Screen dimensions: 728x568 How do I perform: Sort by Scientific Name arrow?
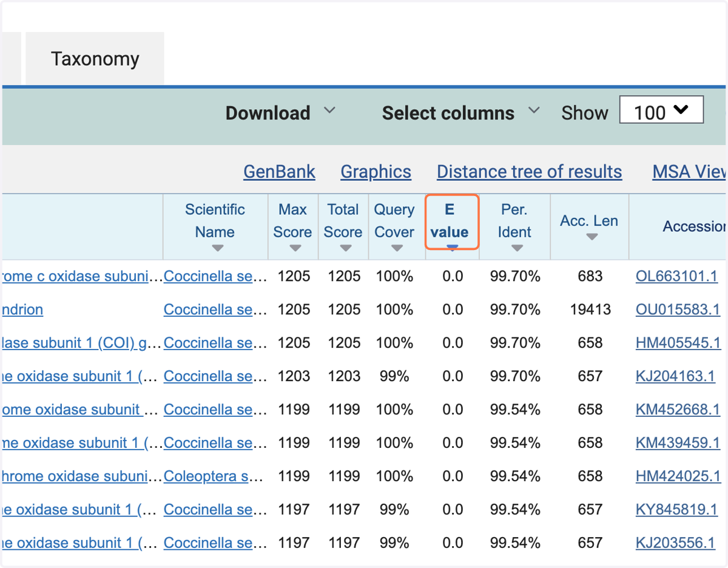tap(218, 248)
